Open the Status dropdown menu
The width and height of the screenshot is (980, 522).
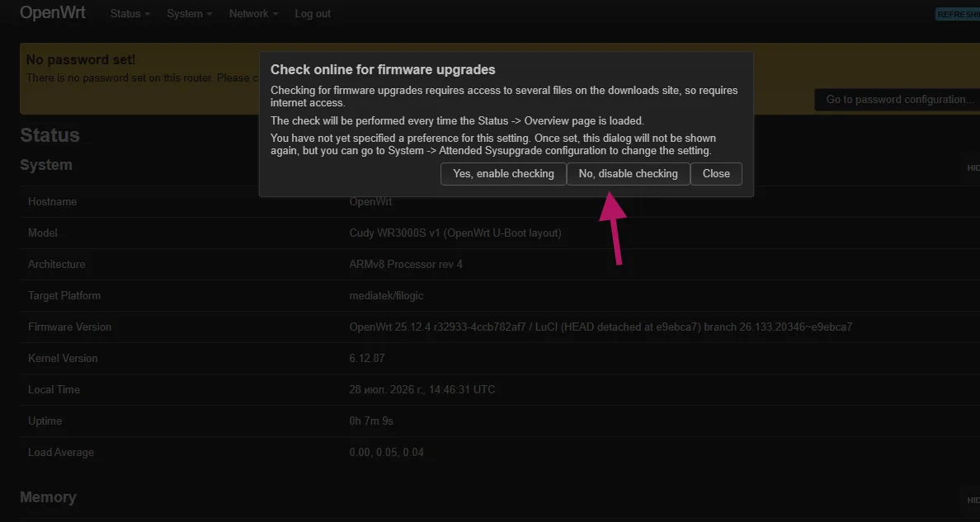click(130, 14)
